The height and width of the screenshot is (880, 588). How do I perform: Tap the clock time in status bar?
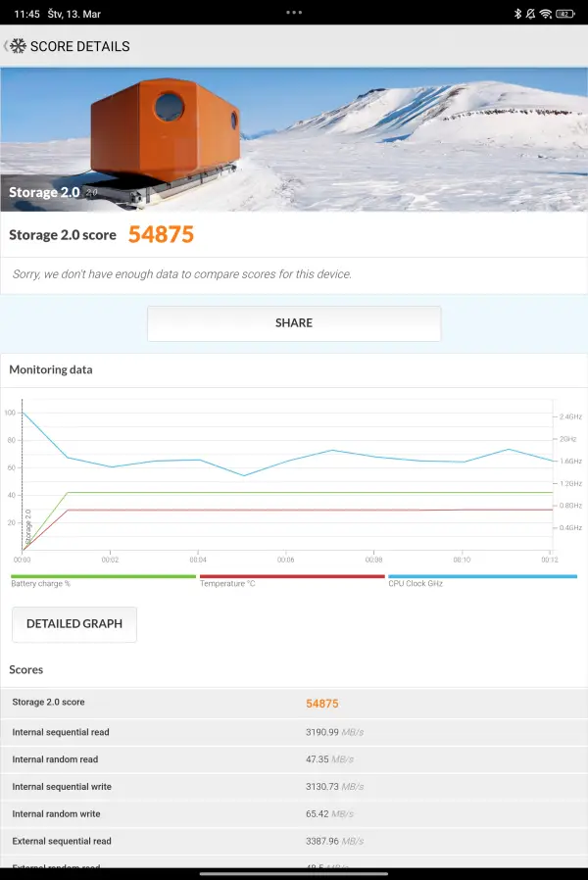pos(27,14)
